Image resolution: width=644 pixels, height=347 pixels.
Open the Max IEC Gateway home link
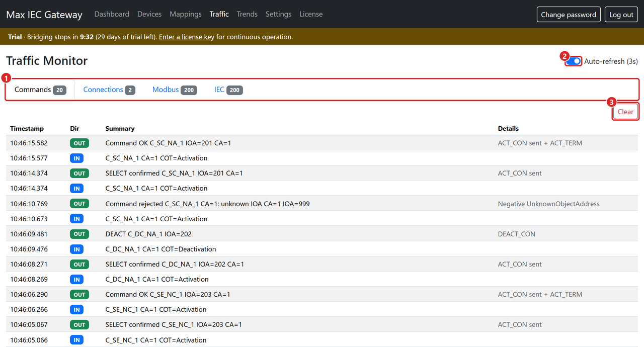click(44, 15)
